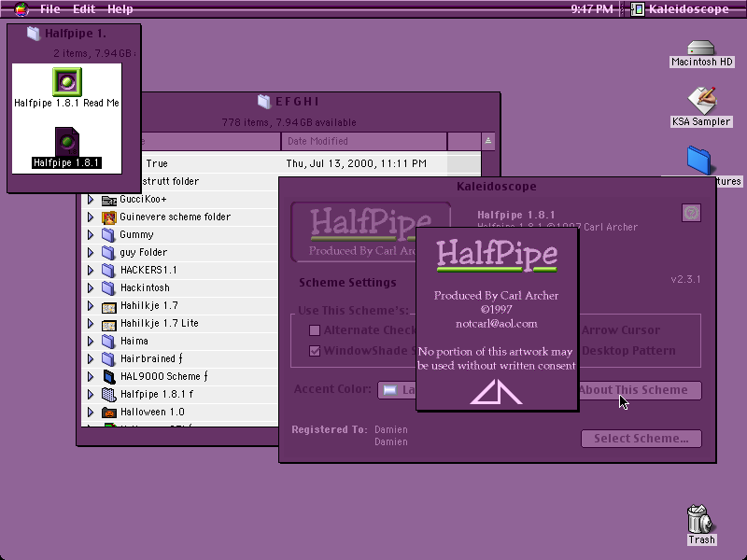Open the Kaleidoscope application menu
The image size is (747, 560).
[680, 9]
